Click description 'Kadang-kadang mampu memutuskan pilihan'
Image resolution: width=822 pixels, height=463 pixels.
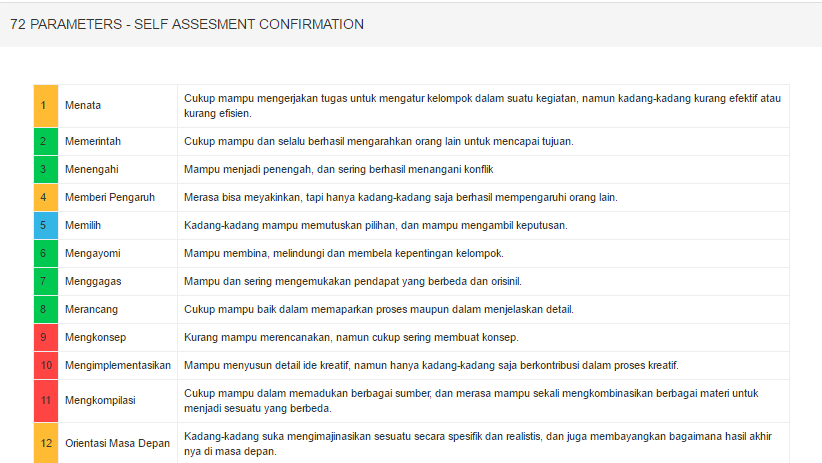click(x=376, y=225)
